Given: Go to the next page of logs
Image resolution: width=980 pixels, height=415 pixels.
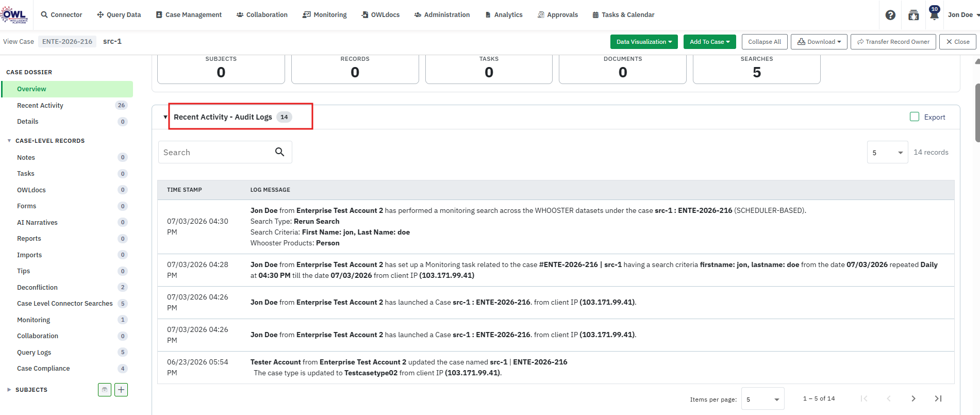Looking at the screenshot, I should click(913, 399).
